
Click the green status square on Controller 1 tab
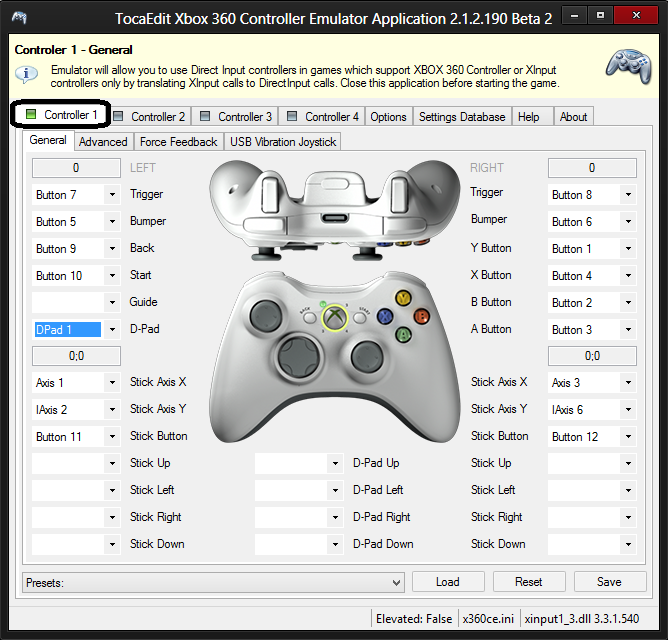[31, 114]
